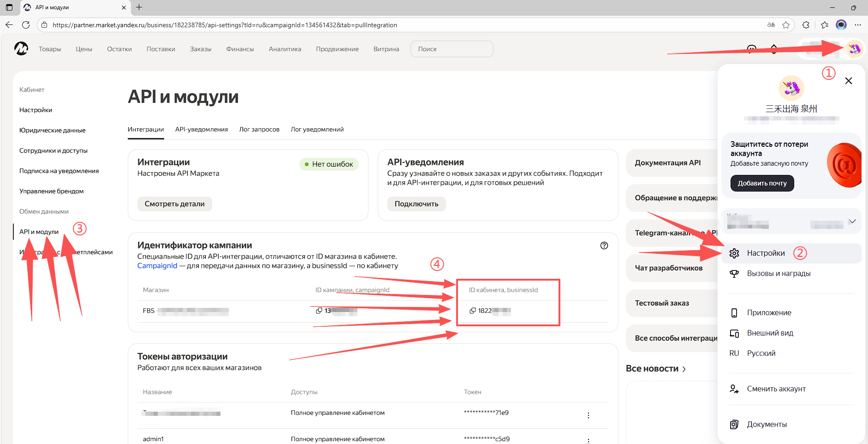Image resolution: width=868 pixels, height=444 pixels.
Task: Open the Цены menu
Action: click(x=84, y=49)
